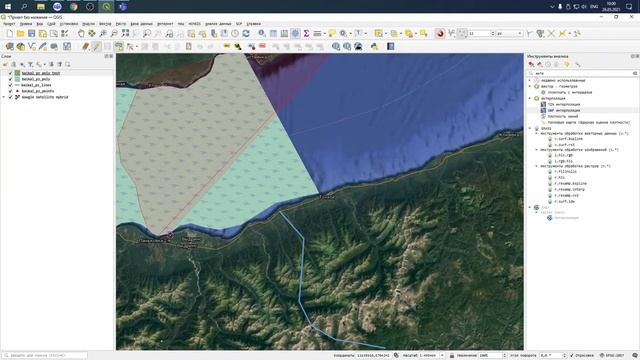Screen dimensions: 640x360
Task: Click the EPSG projection button in status bar
Action: [x=612, y=356]
